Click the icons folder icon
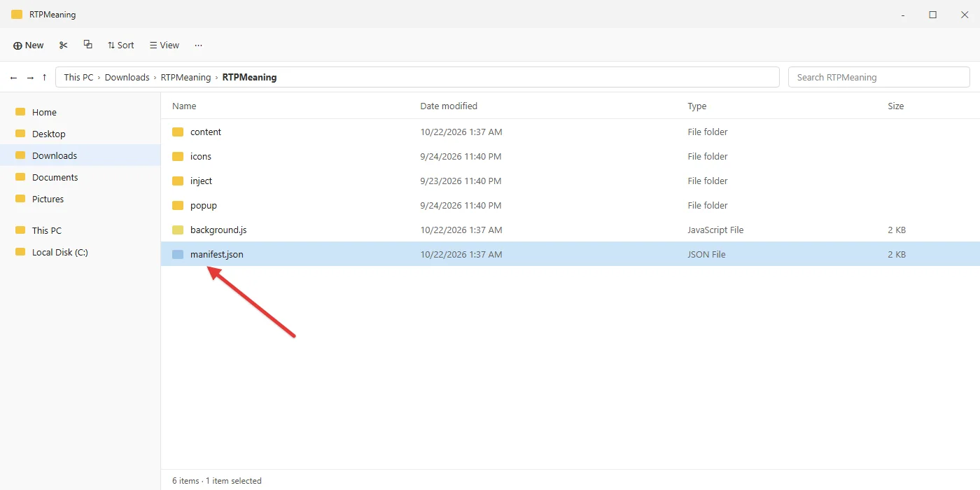The height and width of the screenshot is (490, 980). tap(178, 156)
